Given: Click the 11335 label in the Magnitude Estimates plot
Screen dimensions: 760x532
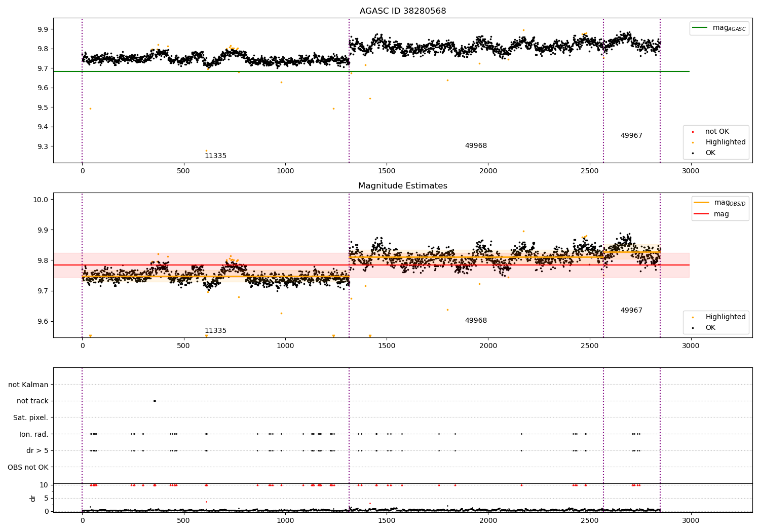Looking at the screenshot, I should click(x=215, y=330).
